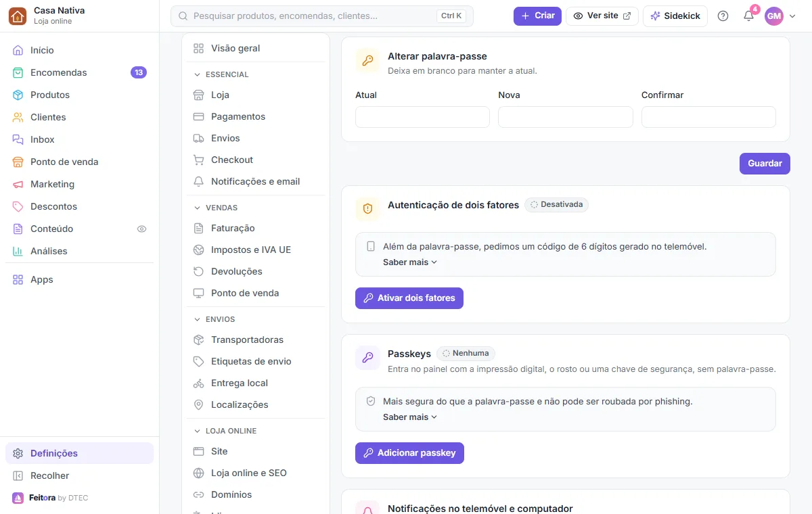Open Ver site link
The height and width of the screenshot is (514, 812).
coord(602,16)
